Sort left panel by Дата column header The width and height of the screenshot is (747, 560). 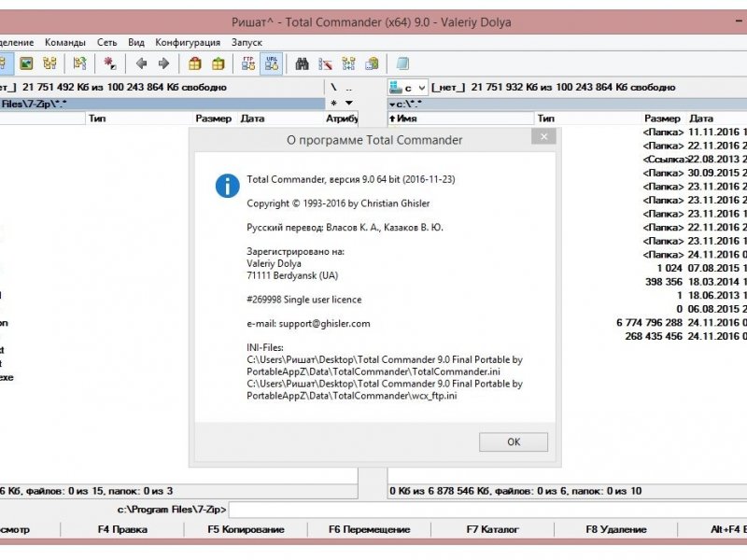pos(280,119)
